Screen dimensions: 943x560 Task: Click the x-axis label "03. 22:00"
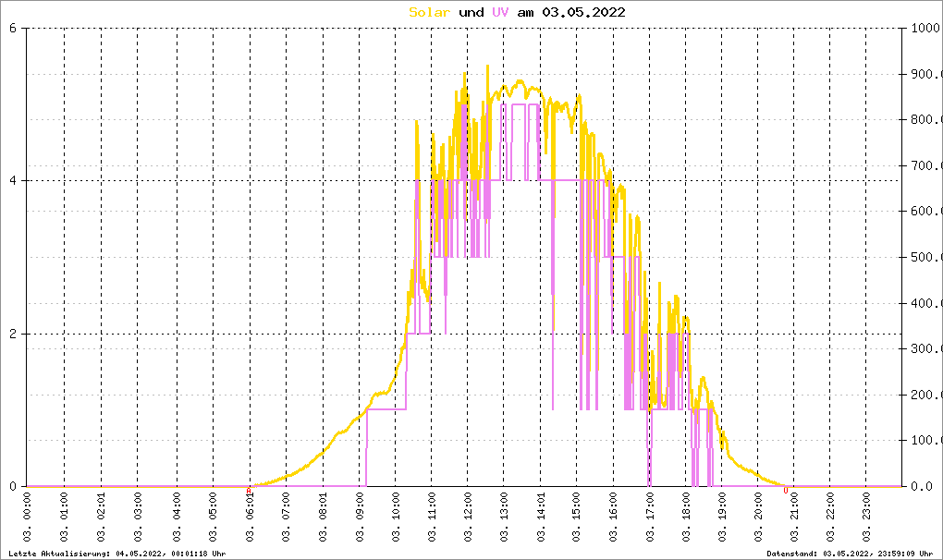[x=830, y=517]
